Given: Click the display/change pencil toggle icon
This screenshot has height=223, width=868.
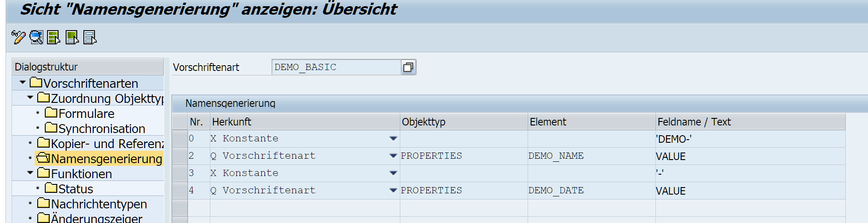Looking at the screenshot, I should point(18,37).
